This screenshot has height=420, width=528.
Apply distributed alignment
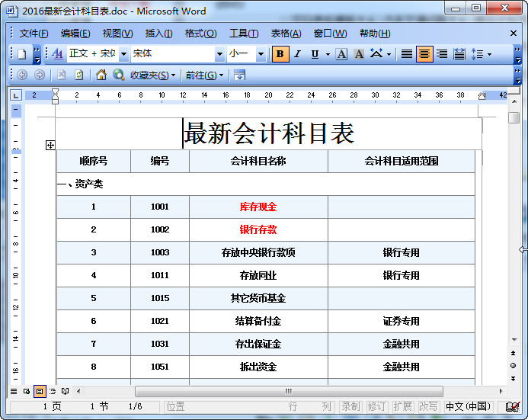click(x=459, y=54)
